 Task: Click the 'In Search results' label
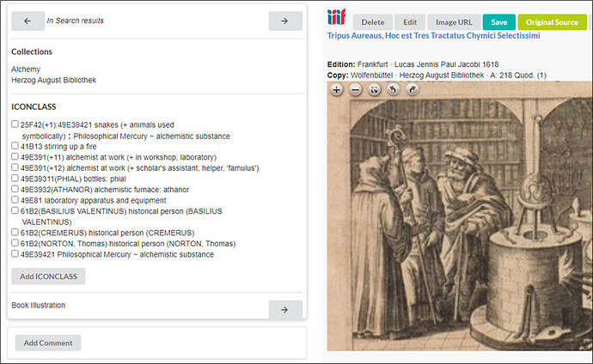[75, 21]
